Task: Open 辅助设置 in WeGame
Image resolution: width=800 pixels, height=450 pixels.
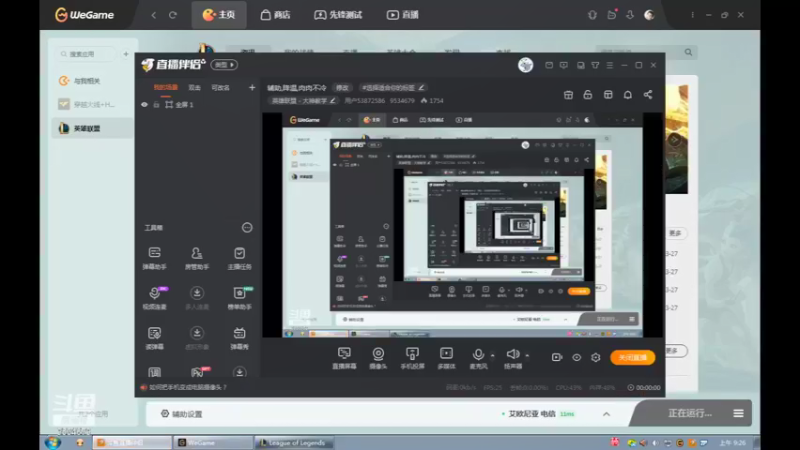Action: (x=182, y=414)
